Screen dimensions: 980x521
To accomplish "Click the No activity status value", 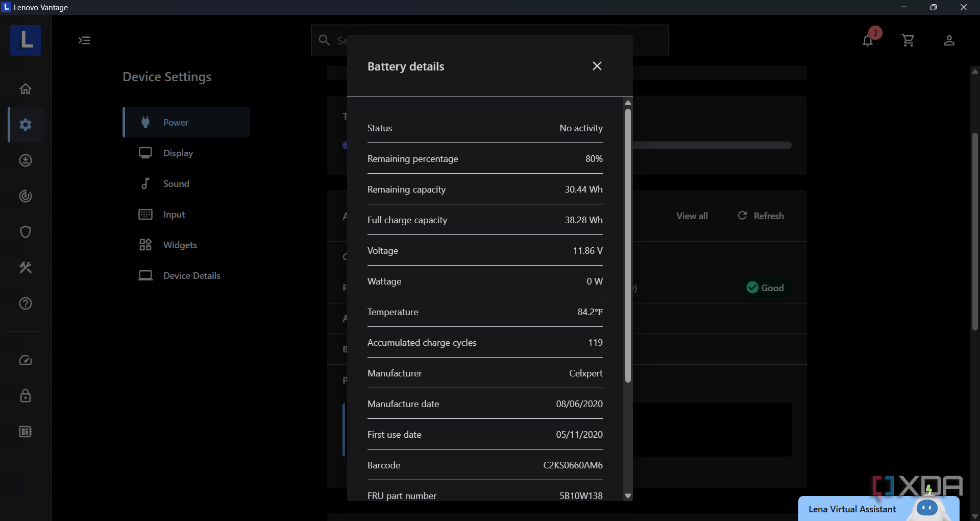I will (x=581, y=128).
